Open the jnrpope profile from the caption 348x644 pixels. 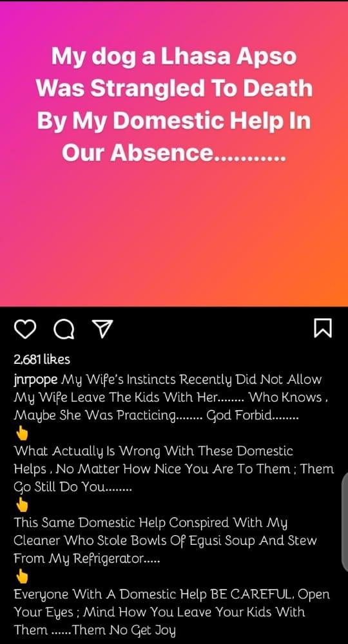tap(35, 380)
